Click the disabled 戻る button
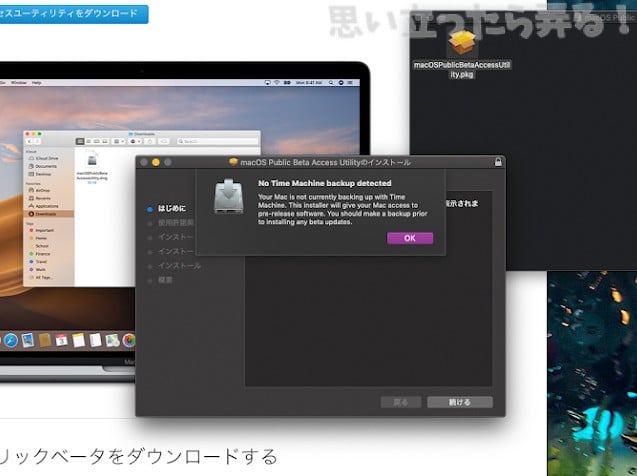The width and height of the screenshot is (637, 476). click(401, 402)
